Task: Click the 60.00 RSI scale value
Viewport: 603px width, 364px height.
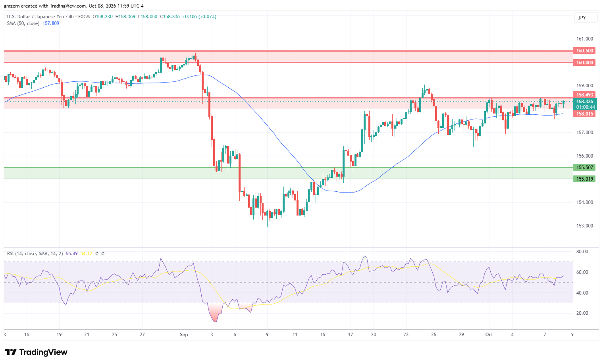Action: coord(582,272)
